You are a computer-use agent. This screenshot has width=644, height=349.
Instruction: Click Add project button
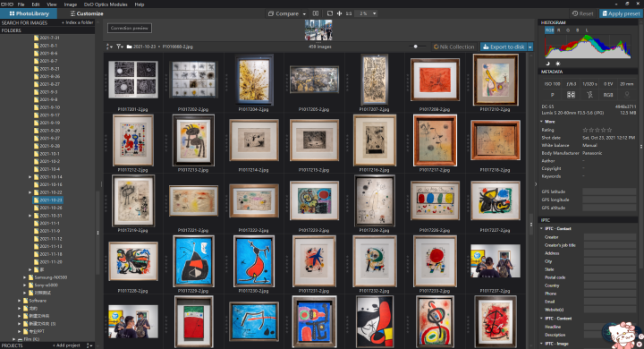pos(66,345)
